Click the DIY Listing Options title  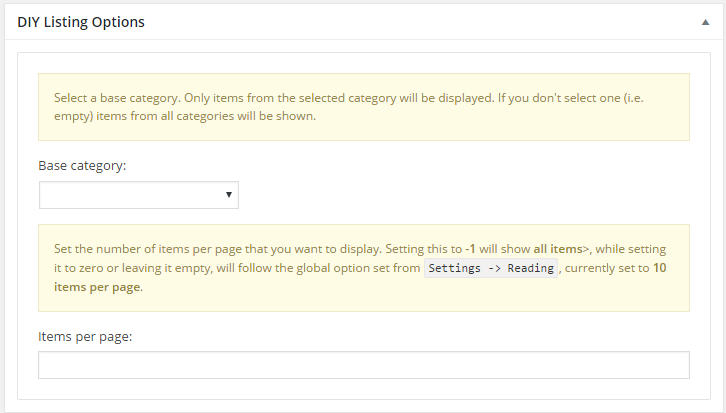[81, 22]
